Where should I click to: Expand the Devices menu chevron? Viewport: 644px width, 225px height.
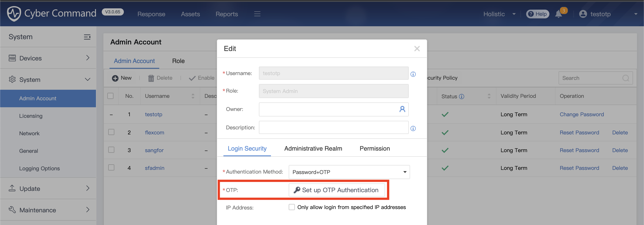[87, 58]
